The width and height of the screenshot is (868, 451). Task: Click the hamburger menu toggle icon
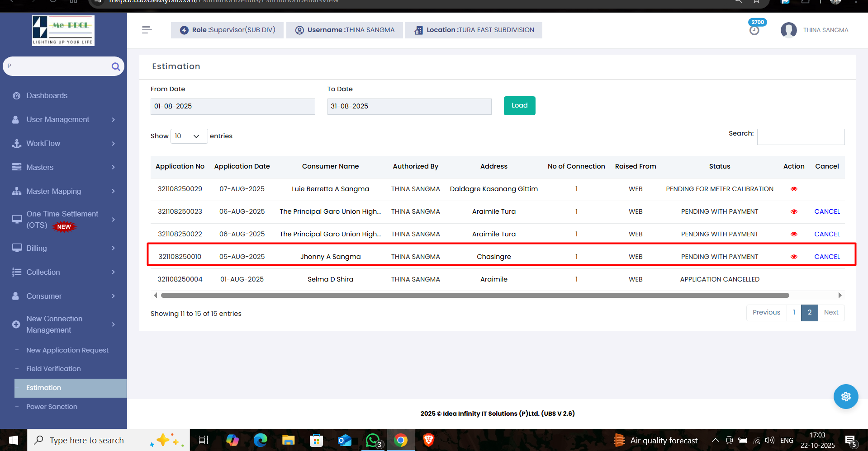coord(147,30)
